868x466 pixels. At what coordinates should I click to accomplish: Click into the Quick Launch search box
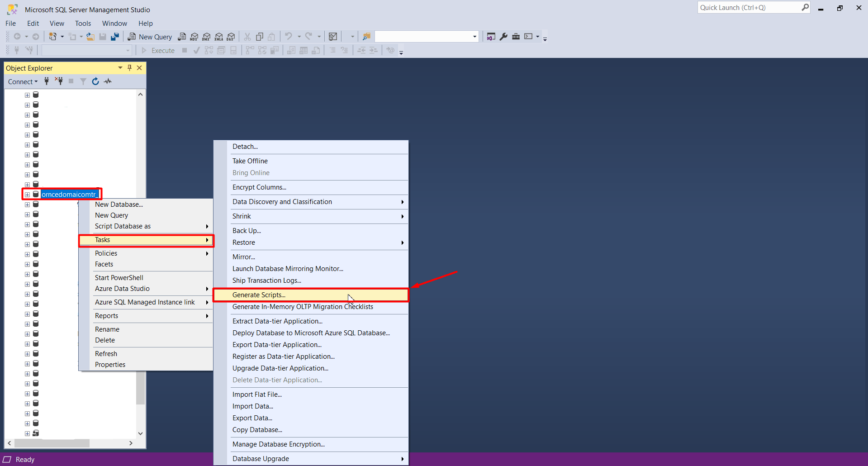point(749,8)
